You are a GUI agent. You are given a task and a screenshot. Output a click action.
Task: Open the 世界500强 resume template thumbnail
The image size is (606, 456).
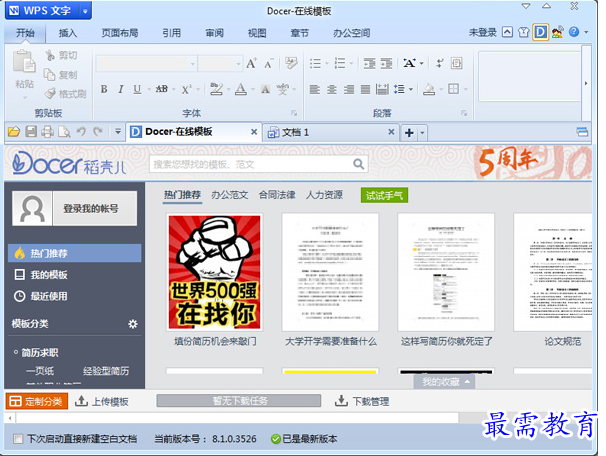[x=215, y=272]
